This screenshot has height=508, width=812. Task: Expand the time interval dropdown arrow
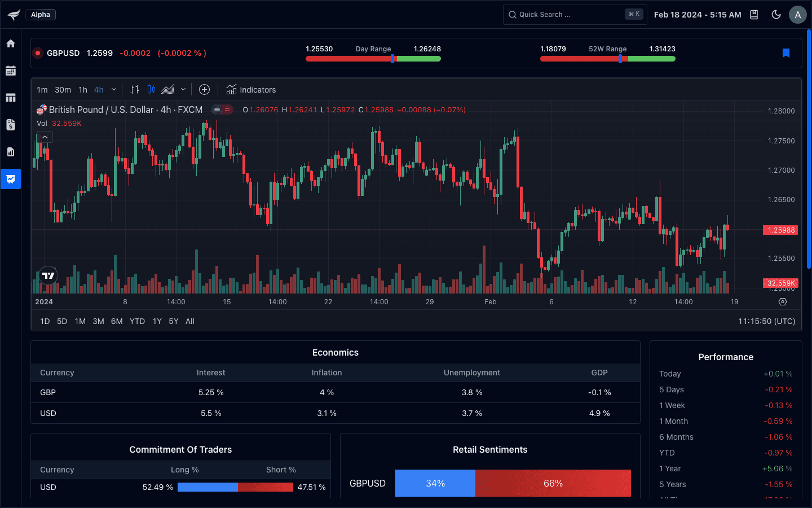(x=114, y=90)
